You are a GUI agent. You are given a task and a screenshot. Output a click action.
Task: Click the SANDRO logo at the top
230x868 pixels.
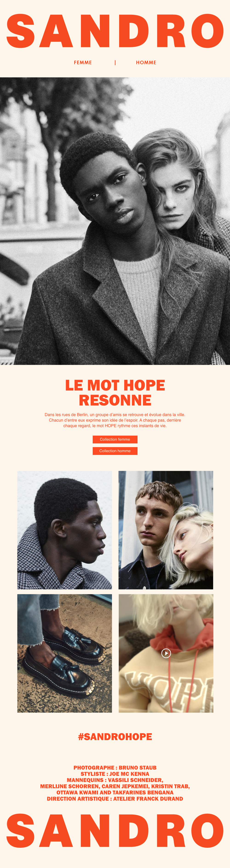[115, 31]
